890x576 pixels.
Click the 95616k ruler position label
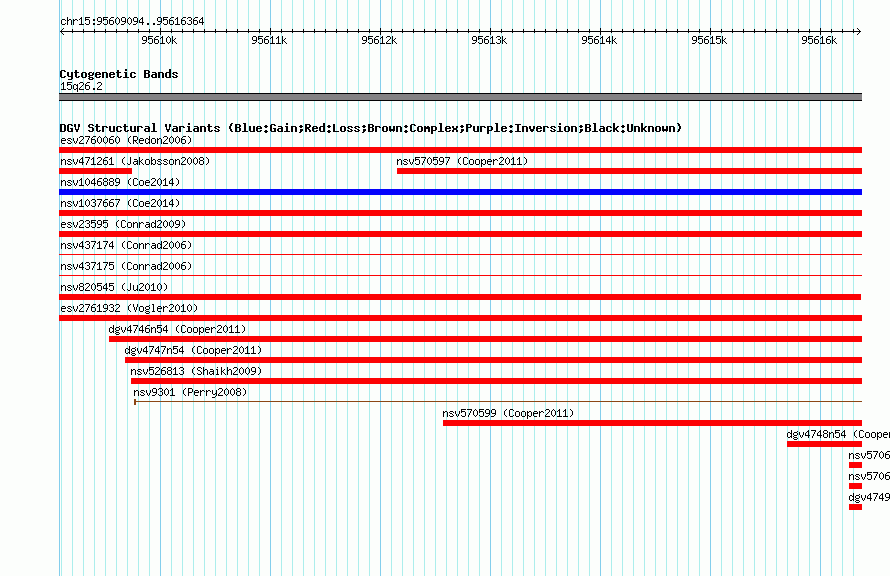click(x=819, y=40)
